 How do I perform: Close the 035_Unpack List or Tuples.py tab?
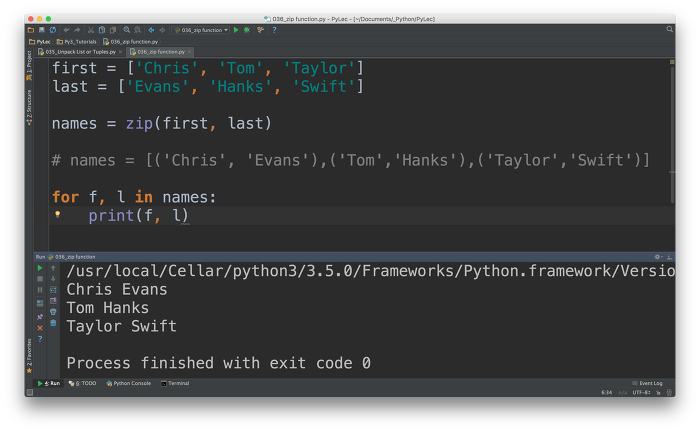(x=120, y=52)
